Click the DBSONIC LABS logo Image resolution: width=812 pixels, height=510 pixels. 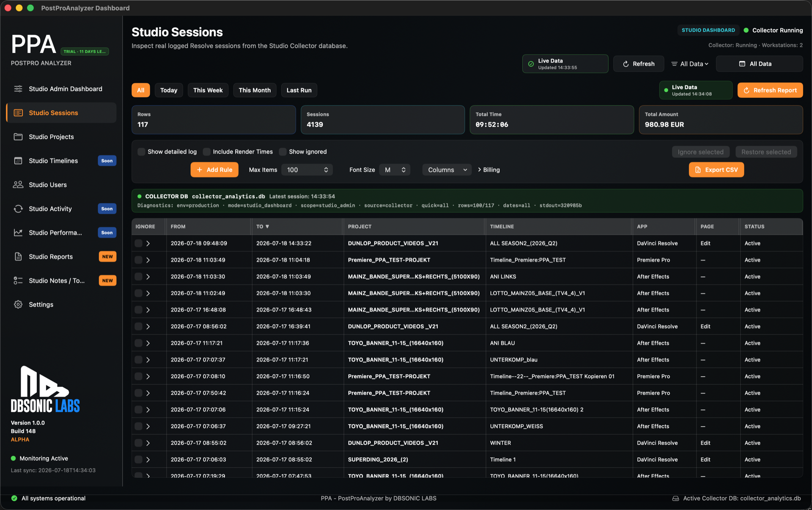pos(45,389)
